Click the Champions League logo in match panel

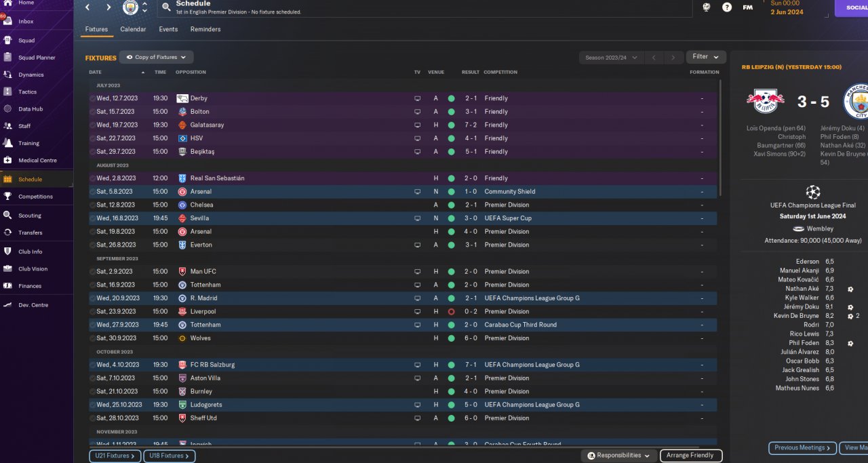tap(813, 192)
